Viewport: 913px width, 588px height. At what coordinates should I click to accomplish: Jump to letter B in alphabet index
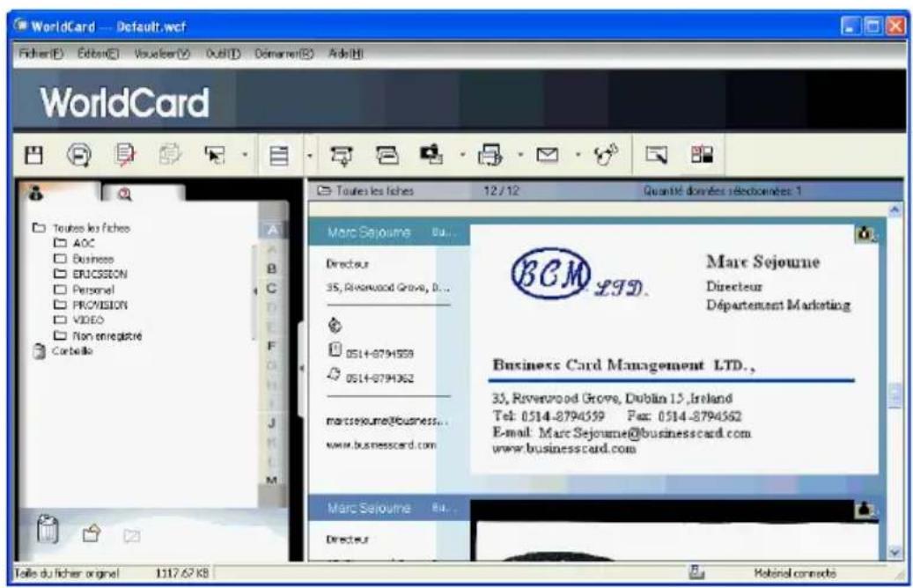(271, 269)
